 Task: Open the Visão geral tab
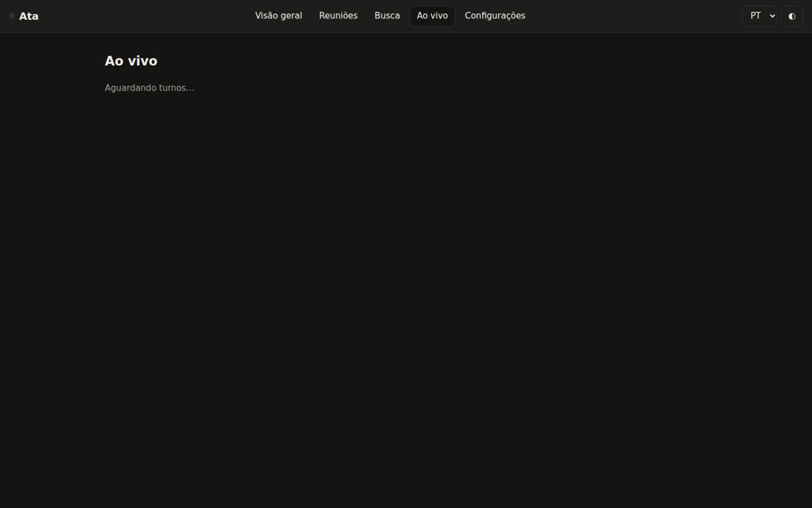(278, 16)
